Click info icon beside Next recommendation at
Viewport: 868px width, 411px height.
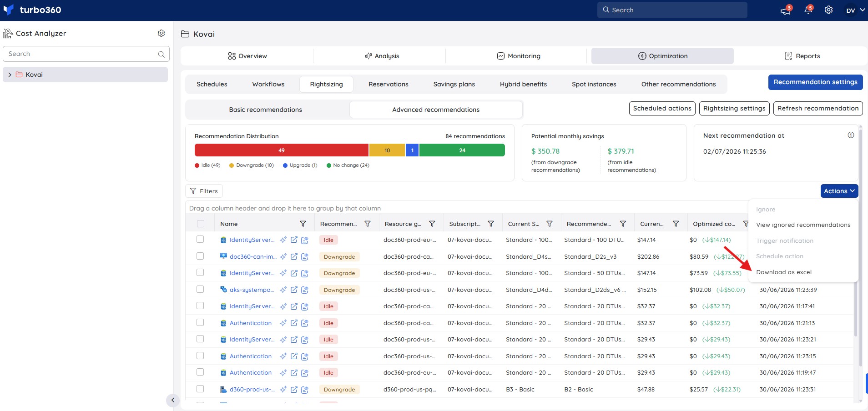pos(851,135)
